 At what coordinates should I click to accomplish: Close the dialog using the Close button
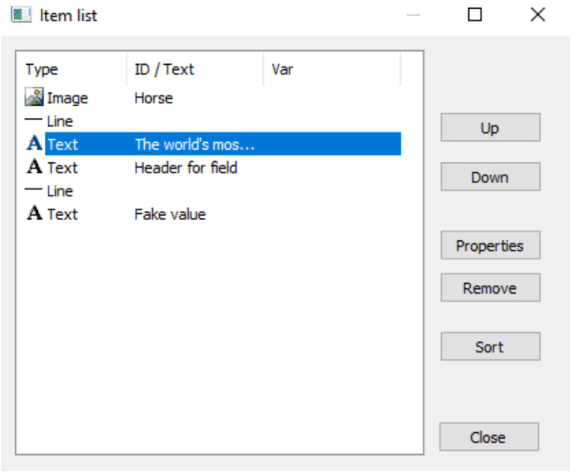click(489, 437)
